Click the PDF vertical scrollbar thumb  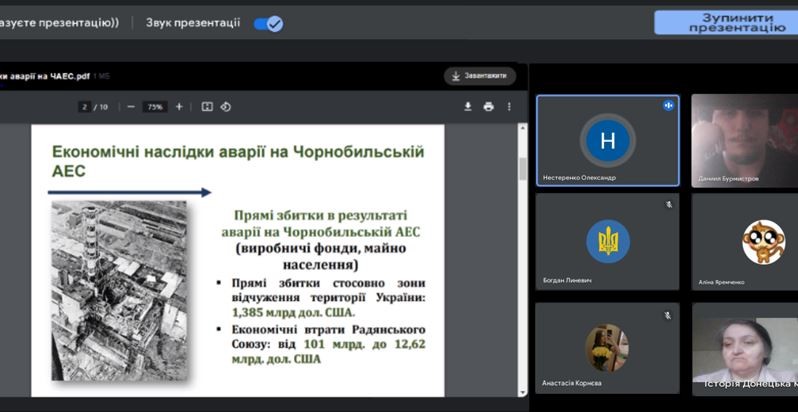(523, 169)
